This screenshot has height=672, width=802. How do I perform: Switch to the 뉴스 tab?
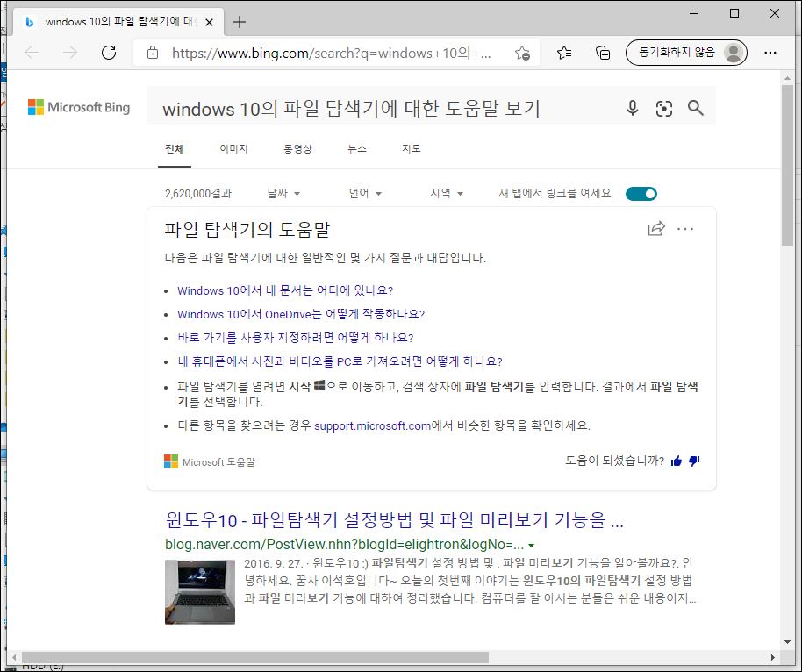coord(357,149)
